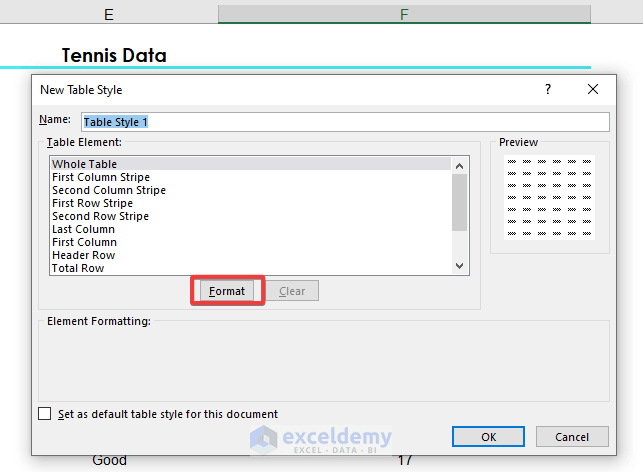This screenshot has height=472, width=643.
Task: Click the Clear button
Action: (x=292, y=291)
